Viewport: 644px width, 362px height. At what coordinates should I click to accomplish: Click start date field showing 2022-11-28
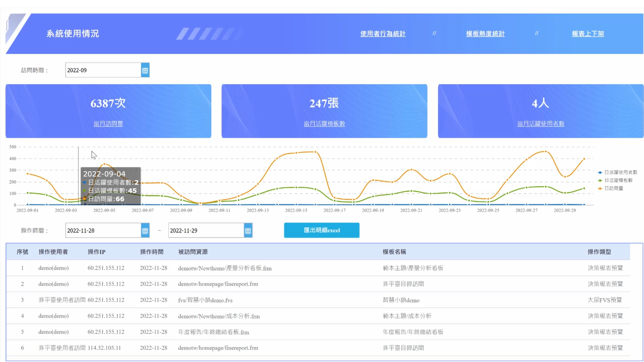pos(104,231)
